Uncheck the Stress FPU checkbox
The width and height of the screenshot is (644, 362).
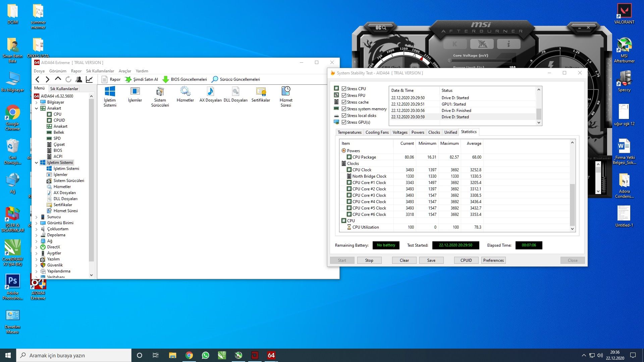point(344,96)
